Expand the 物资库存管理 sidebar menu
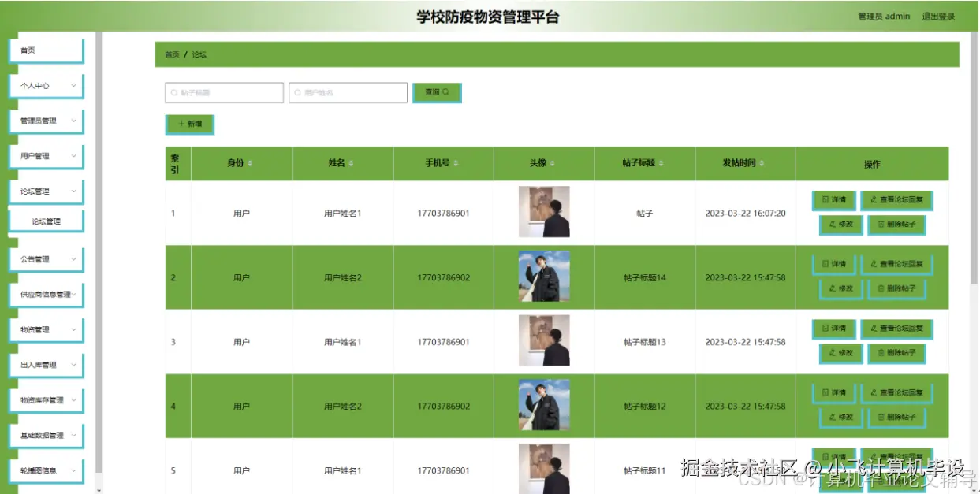This screenshot has height=494, width=980. click(47, 400)
